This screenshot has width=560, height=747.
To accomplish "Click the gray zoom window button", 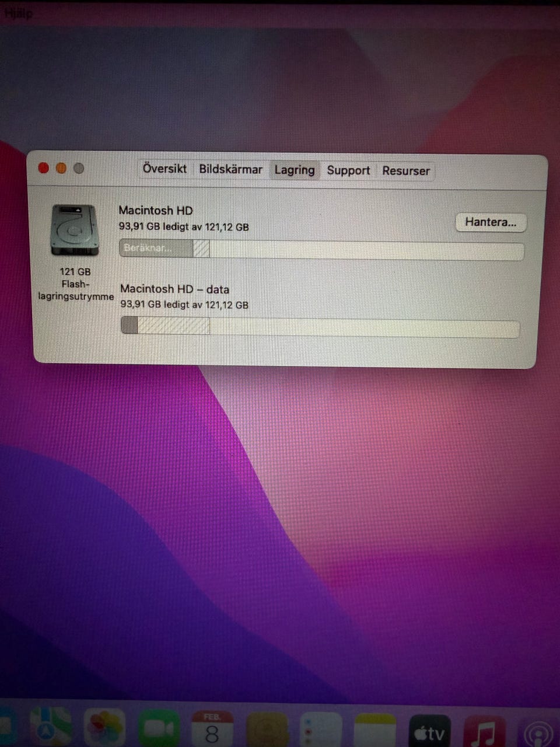I will click(79, 168).
